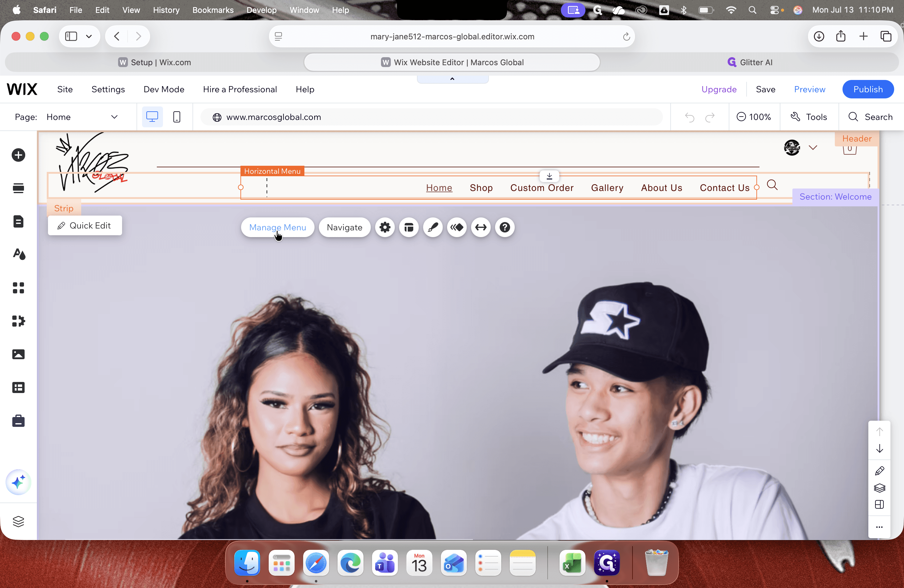
Task: Click the Upgrade link
Action: (719, 89)
